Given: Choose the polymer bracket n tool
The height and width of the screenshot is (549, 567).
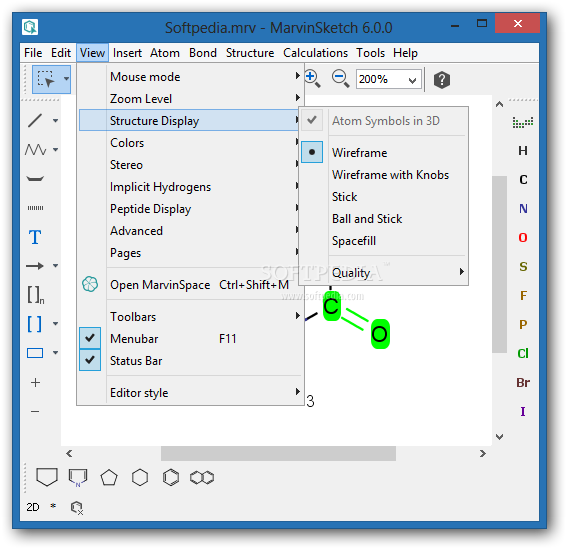Looking at the screenshot, I should coord(35,295).
